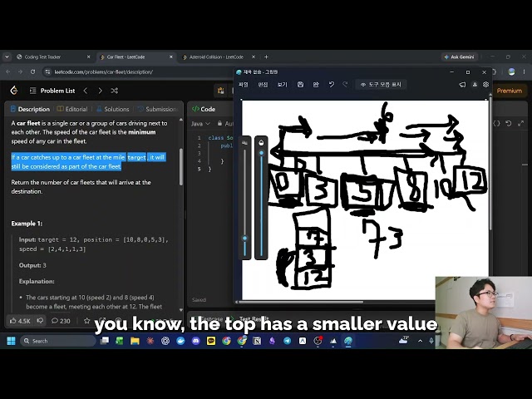Click the highlighted "target" code word
The image size is (532, 399).
[136, 157]
